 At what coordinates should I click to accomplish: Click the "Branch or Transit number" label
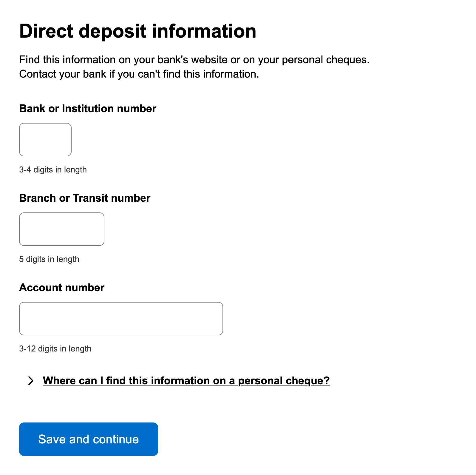tap(85, 198)
